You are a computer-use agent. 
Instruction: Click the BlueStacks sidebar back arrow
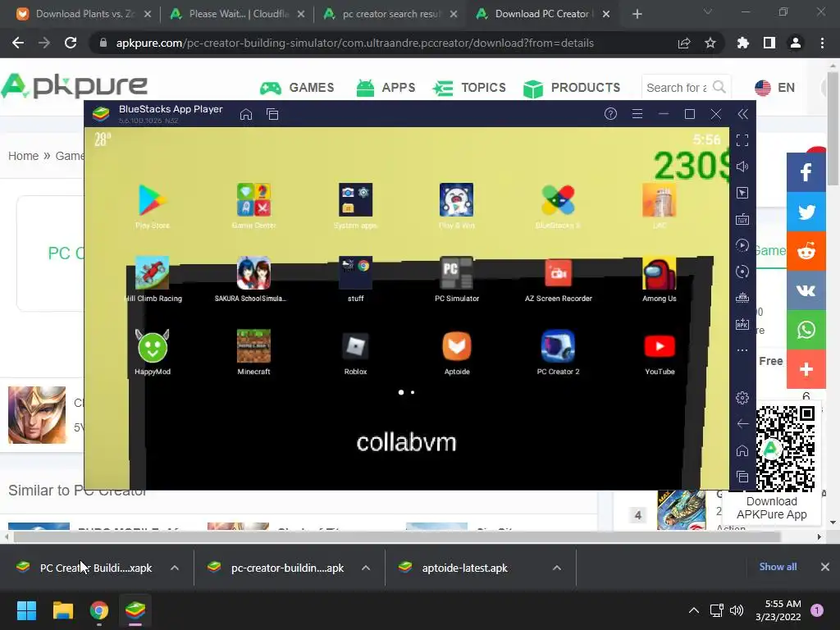pyautogui.click(x=742, y=424)
